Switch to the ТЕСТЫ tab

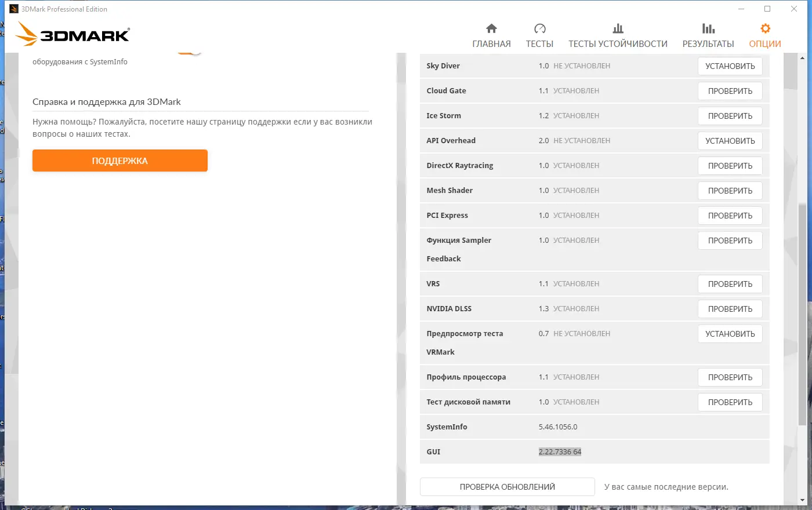[539, 36]
